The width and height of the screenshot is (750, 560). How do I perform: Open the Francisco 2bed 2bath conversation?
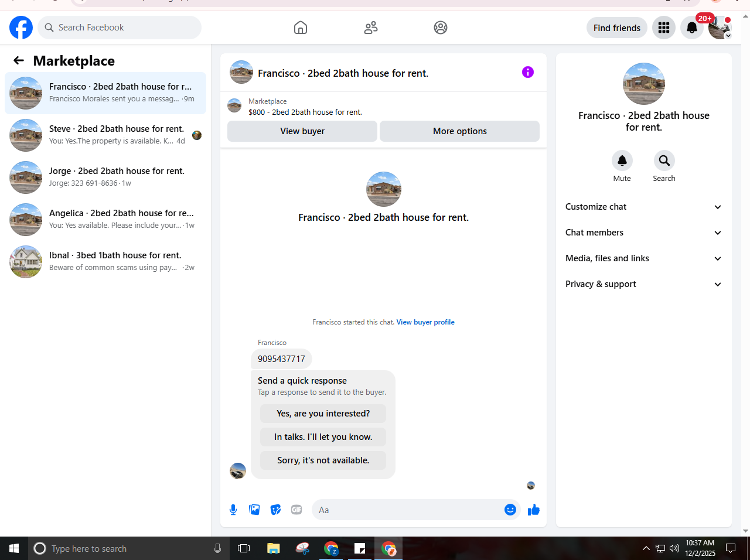click(x=105, y=93)
